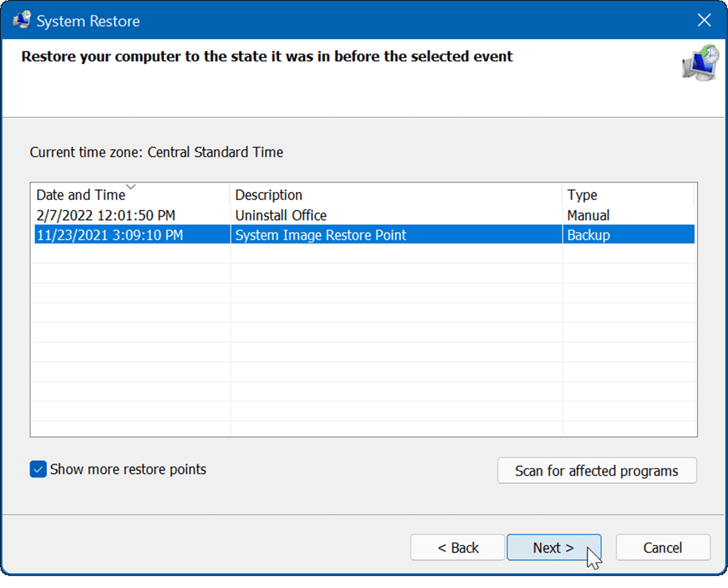
Task: Sort list by the Description column header
Action: pos(268,195)
